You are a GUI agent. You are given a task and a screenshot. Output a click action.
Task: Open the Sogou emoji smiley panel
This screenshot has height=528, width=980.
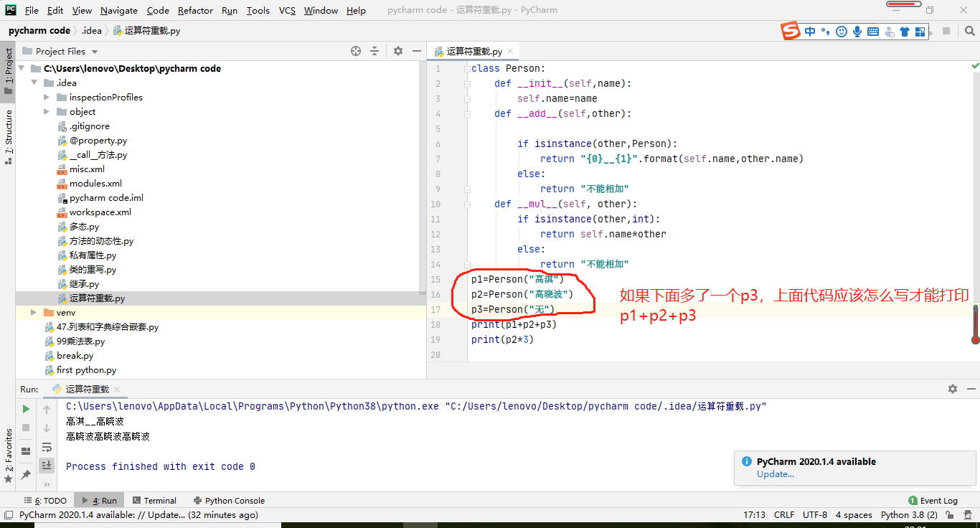coord(842,31)
